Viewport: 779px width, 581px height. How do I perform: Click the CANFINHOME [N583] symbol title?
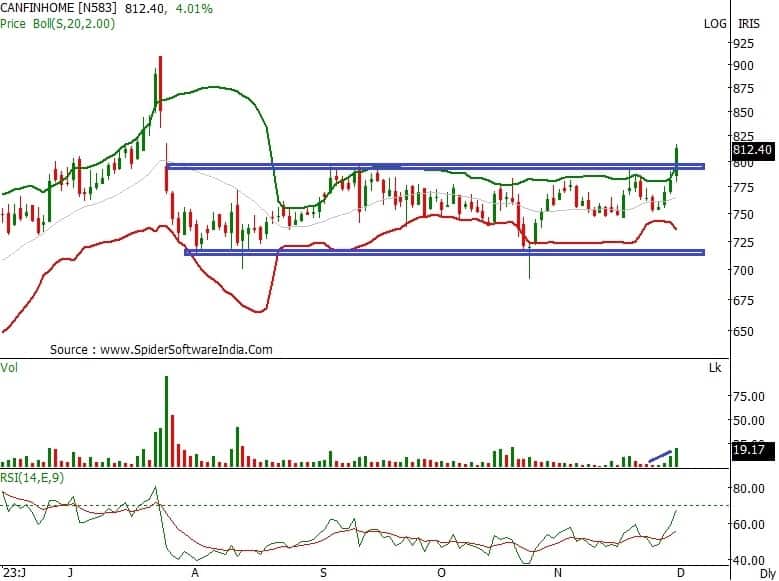tap(59, 9)
